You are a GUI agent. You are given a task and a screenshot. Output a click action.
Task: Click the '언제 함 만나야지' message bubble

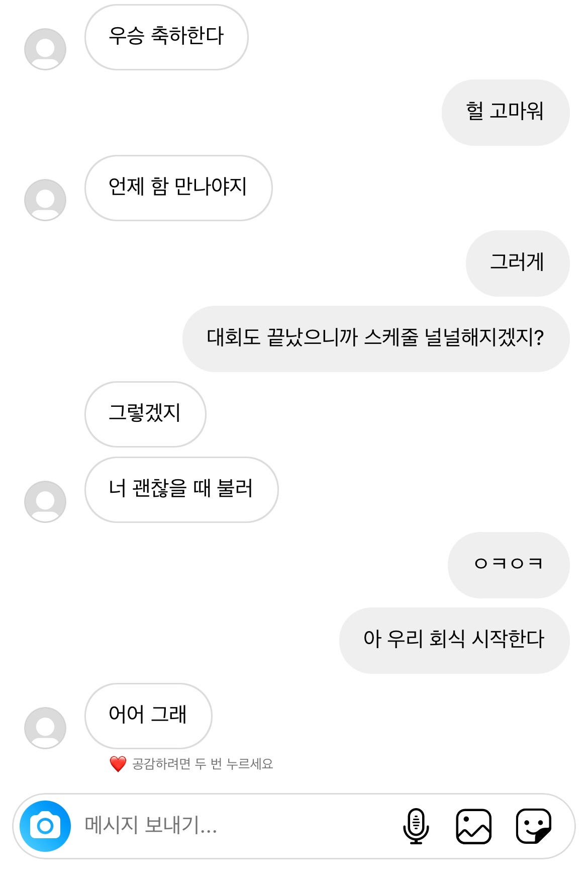pos(178,188)
